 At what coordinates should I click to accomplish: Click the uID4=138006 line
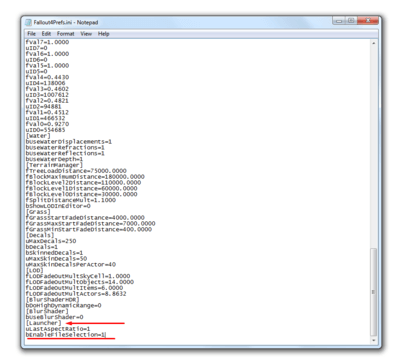tap(45, 83)
